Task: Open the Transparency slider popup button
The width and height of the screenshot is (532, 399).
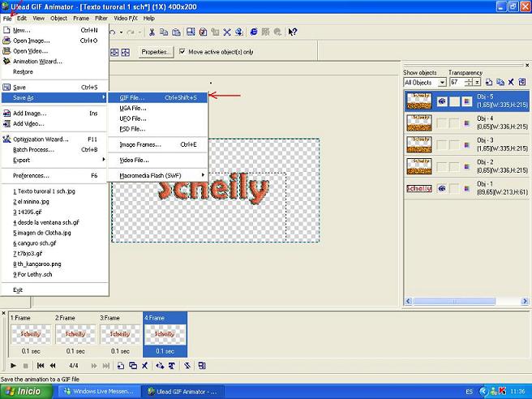Action: pos(477,82)
